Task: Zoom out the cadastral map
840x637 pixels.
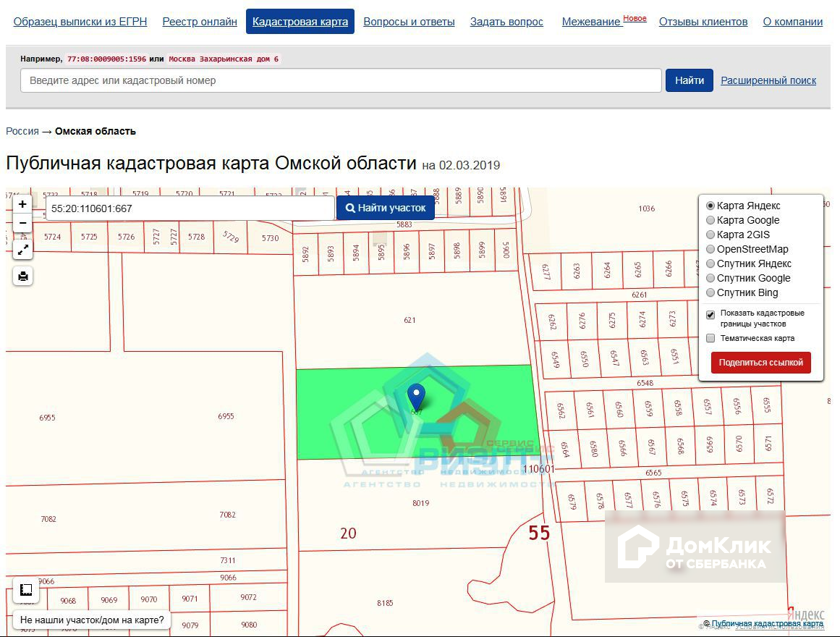Action: point(22,223)
